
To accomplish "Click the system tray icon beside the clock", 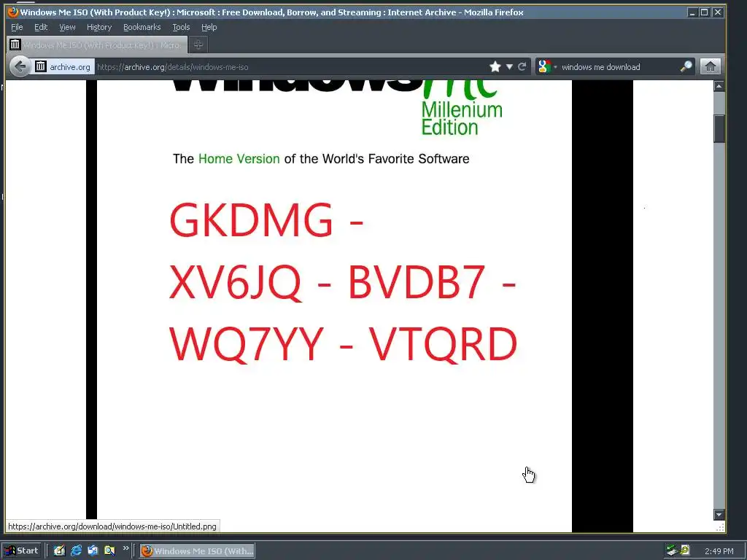I will [x=685, y=550].
